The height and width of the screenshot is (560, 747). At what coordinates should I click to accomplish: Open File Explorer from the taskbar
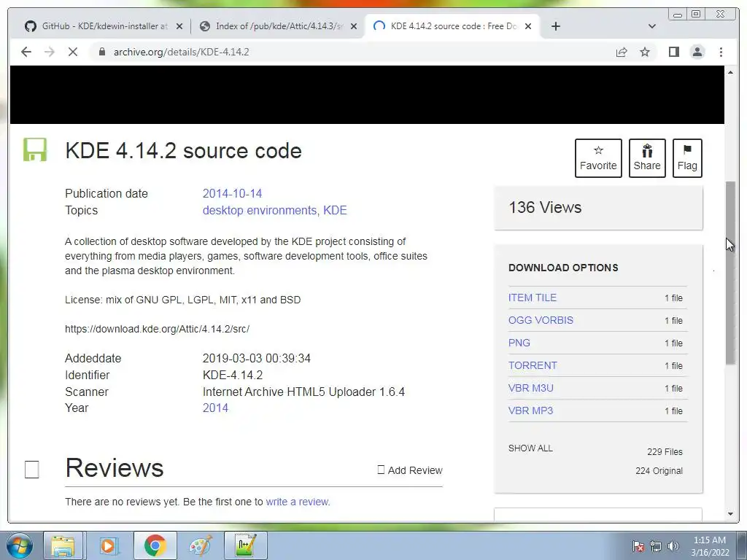point(63,545)
